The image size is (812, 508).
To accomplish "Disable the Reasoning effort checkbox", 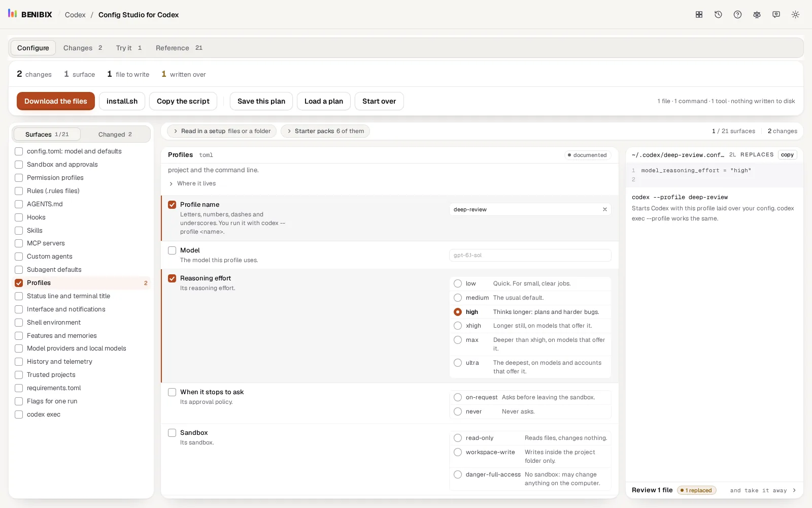I will (172, 278).
